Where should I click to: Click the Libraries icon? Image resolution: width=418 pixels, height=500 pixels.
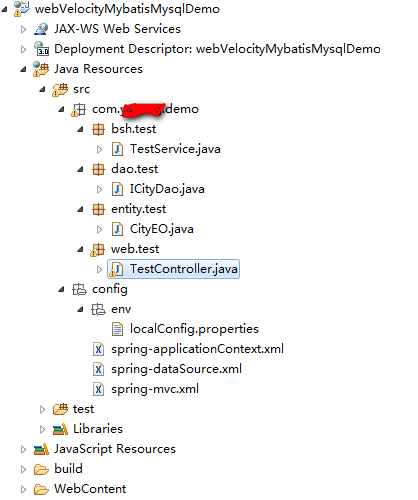click(60, 429)
